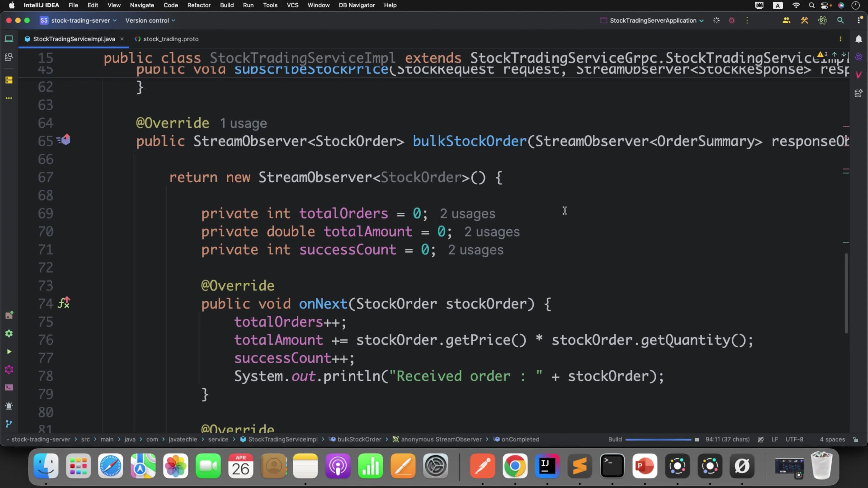Open the purple spiral AI assistant panel
This screenshot has height=488, width=868.
[859, 57]
